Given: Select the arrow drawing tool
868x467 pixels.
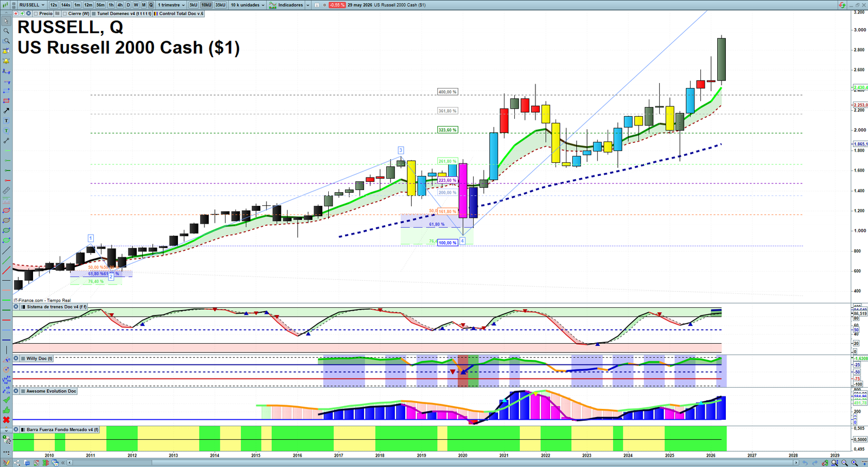Looking at the screenshot, I should tap(7, 111).
